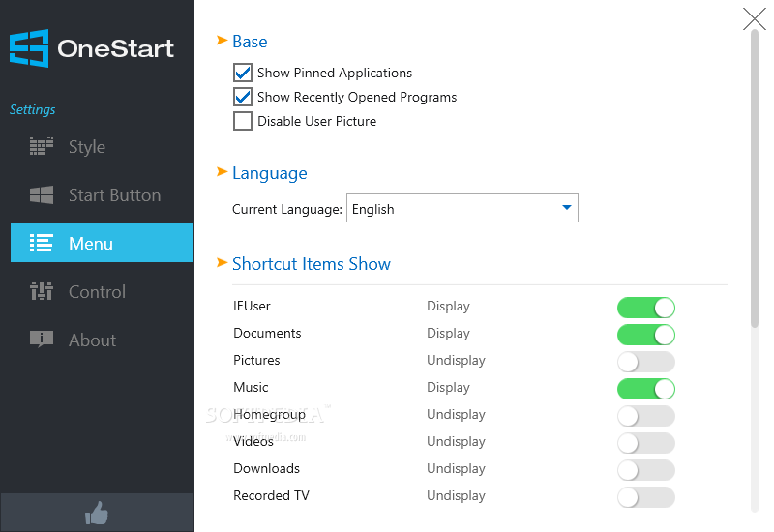Screen dimensions: 774x532
Task: Click the thumbs-up like icon
Action: click(96, 513)
